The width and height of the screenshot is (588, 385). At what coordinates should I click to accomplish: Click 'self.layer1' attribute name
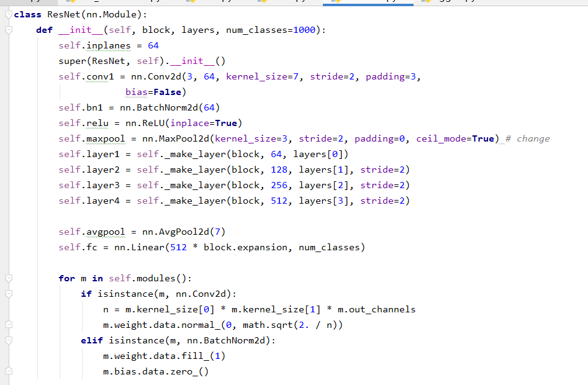[x=89, y=155]
